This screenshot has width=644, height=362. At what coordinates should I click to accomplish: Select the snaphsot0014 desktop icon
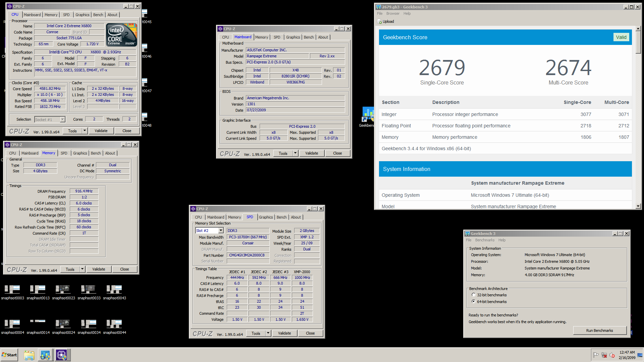tap(38, 326)
